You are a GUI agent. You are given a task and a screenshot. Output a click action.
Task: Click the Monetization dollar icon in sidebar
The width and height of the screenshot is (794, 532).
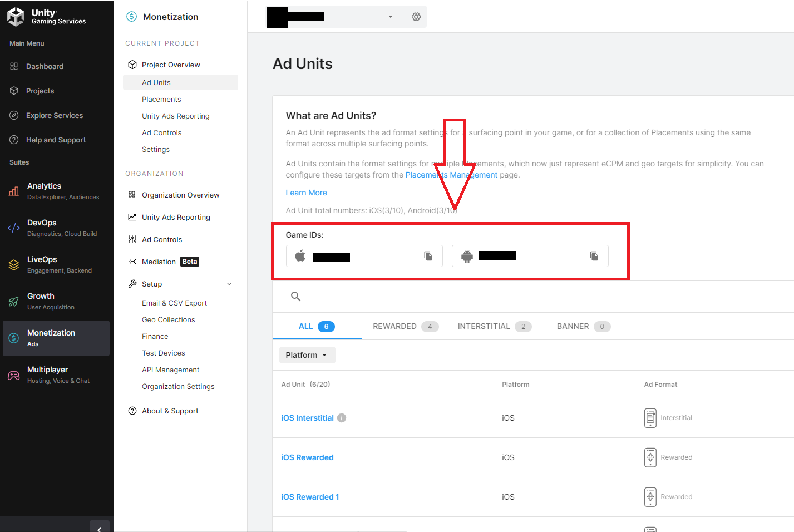click(x=14, y=338)
